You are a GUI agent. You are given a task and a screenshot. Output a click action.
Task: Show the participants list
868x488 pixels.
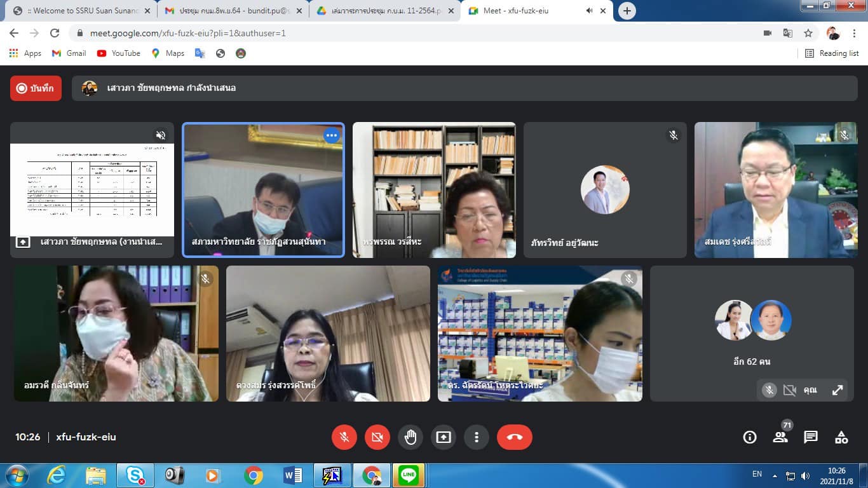780,437
